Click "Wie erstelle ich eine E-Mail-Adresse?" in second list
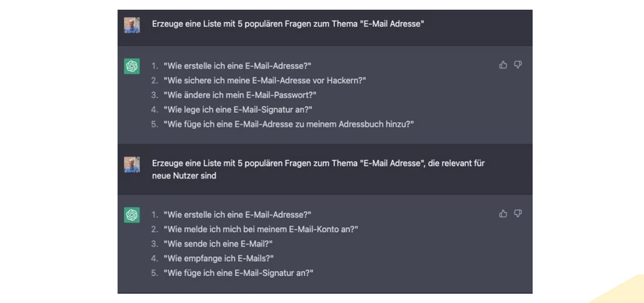The image size is (644, 303). pos(237,215)
